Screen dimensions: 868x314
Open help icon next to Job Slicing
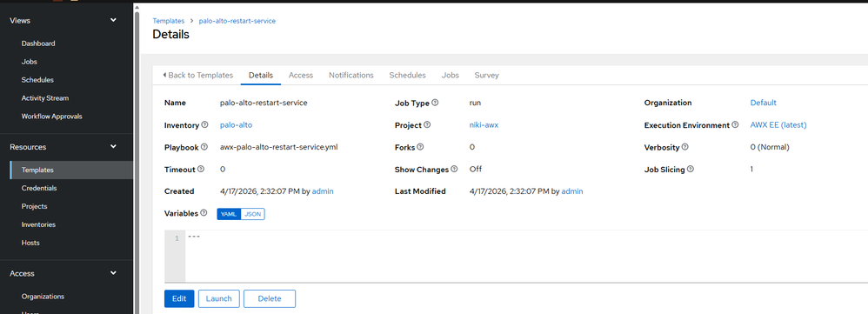[691, 169]
